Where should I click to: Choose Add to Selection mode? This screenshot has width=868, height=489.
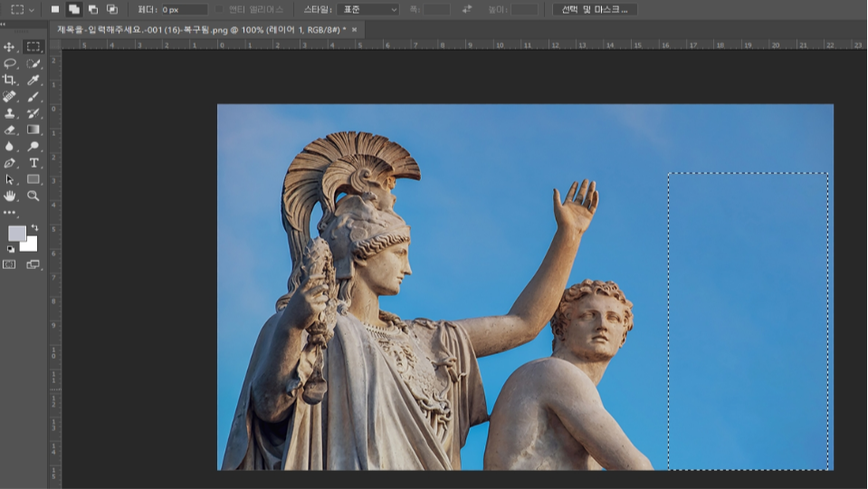73,9
